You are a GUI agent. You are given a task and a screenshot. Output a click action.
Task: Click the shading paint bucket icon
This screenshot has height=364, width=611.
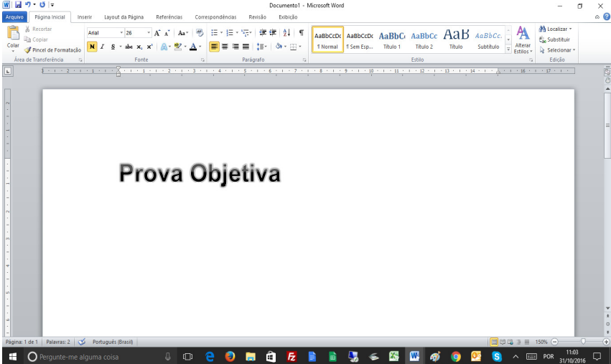point(279,47)
